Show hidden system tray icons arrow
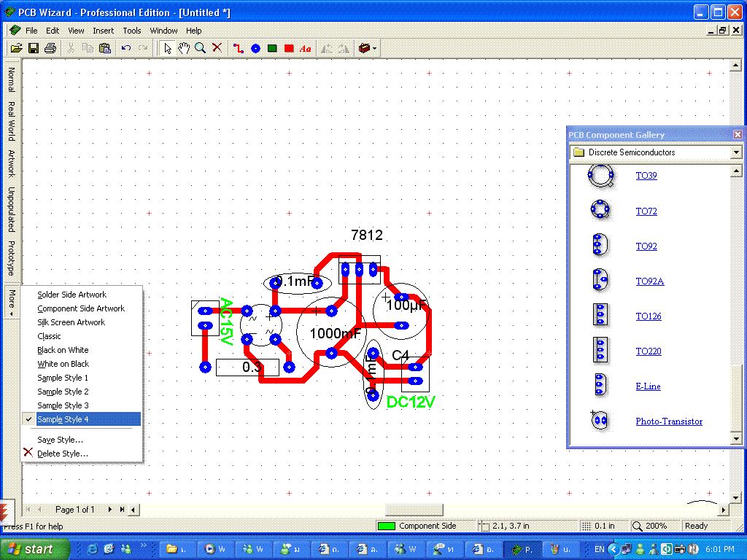747x560 pixels. [614, 549]
